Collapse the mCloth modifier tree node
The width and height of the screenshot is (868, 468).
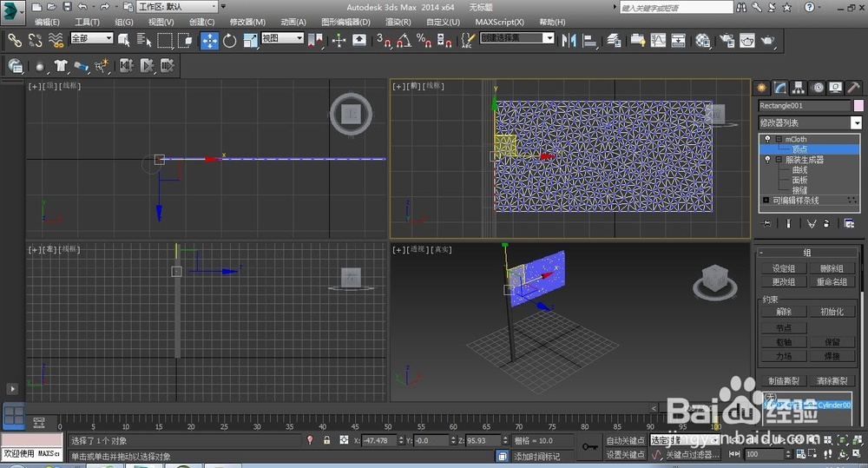(x=779, y=139)
